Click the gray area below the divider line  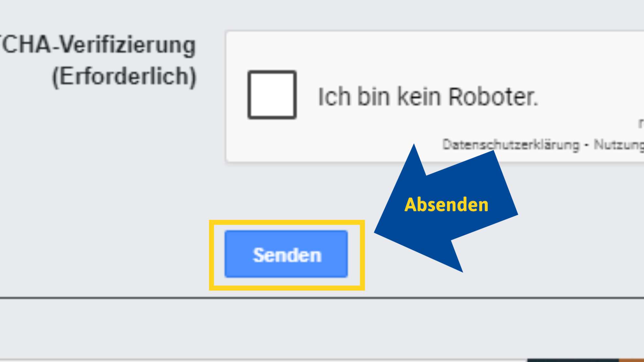(322, 328)
